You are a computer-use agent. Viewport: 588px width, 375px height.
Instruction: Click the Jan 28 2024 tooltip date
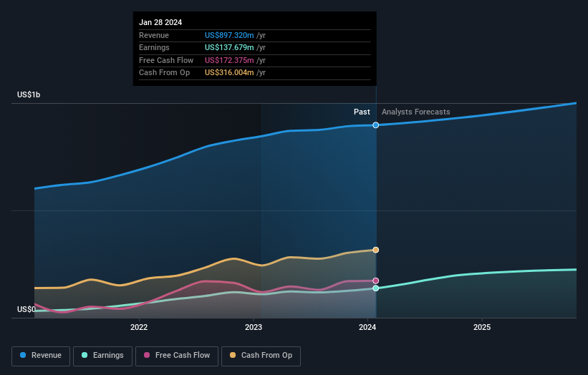(160, 22)
